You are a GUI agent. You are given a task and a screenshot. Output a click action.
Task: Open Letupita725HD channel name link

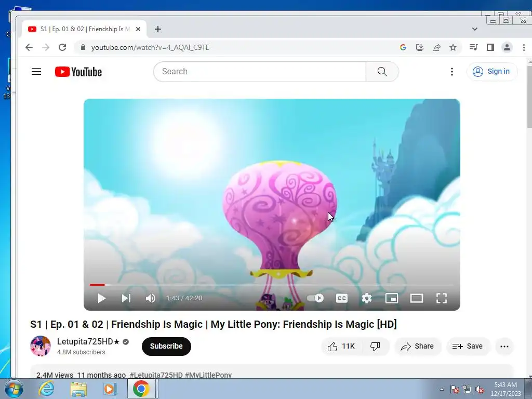pos(88,341)
